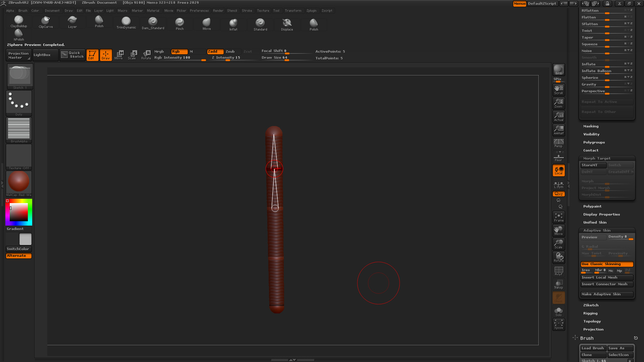The height and width of the screenshot is (362, 644).
Task: Activate the Xpose icon
Action: 558,324
